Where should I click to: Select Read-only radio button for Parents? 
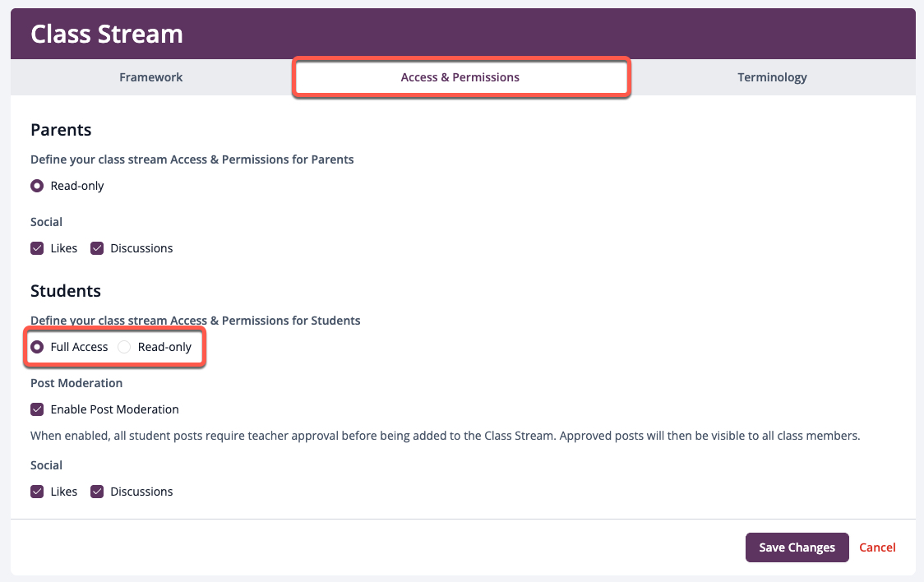tap(37, 186)
